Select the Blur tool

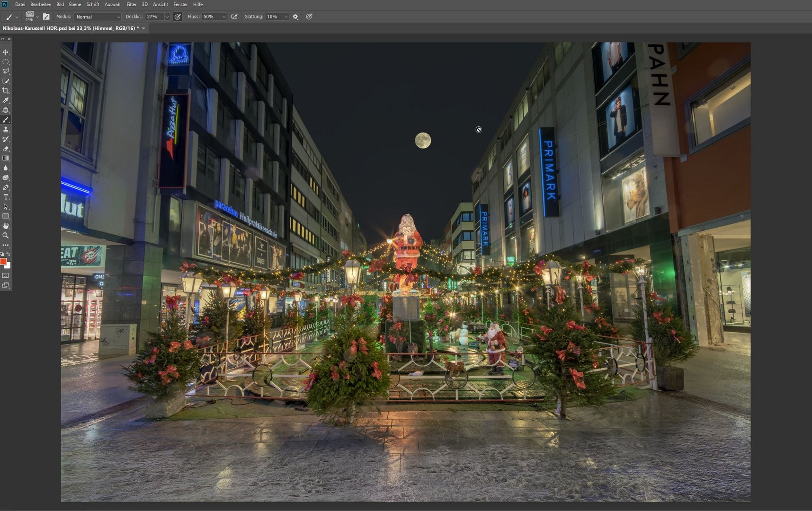click(6, 168)
